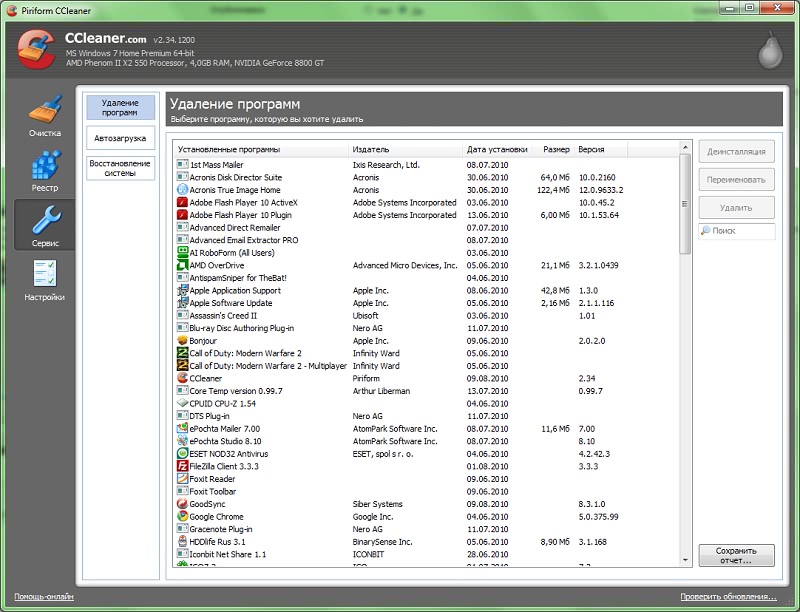Open the Помощь-онлайн link
This screenshot has width=800, height=612.
pos(44,596)
